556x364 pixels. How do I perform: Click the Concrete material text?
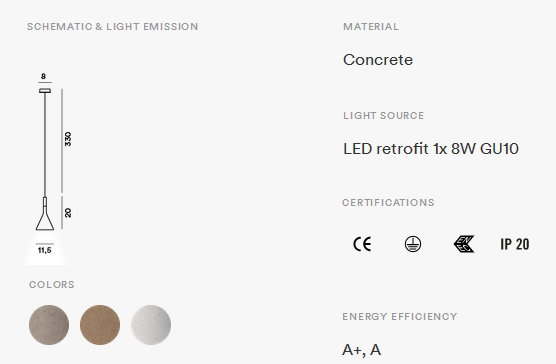coord(378,60)
